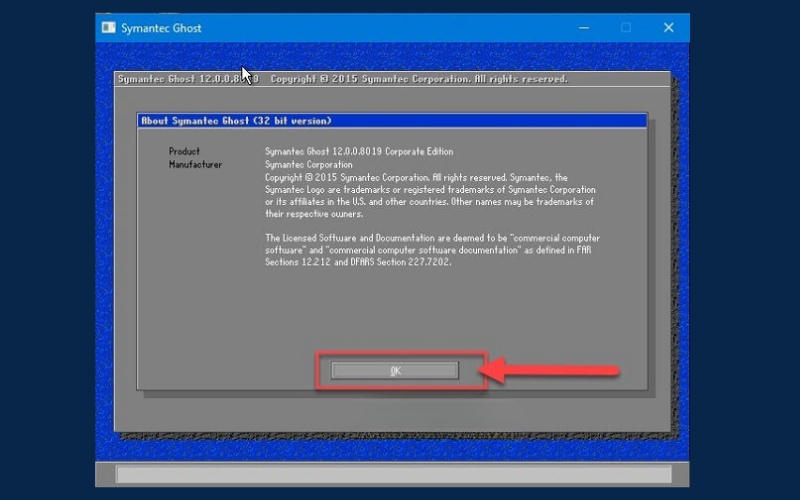
Task: Click the 'Copyright © 2015 Symantec Corporation' paragraph line
Action: (416, 178)
